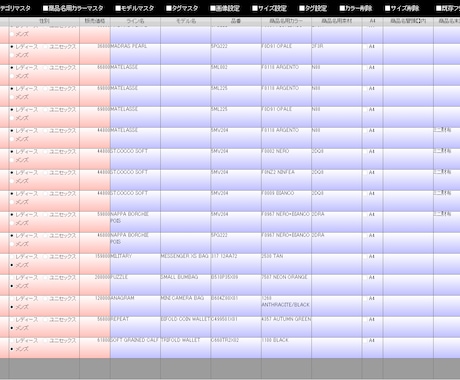
Task: Click the 販売価格 column header
Action: click(95, 21)
